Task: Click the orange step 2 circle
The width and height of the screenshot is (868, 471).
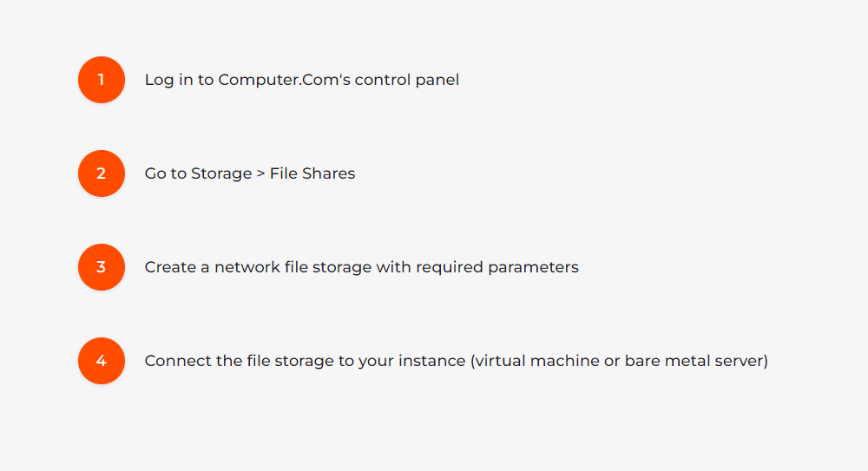Action: click(x=102, y=173)
